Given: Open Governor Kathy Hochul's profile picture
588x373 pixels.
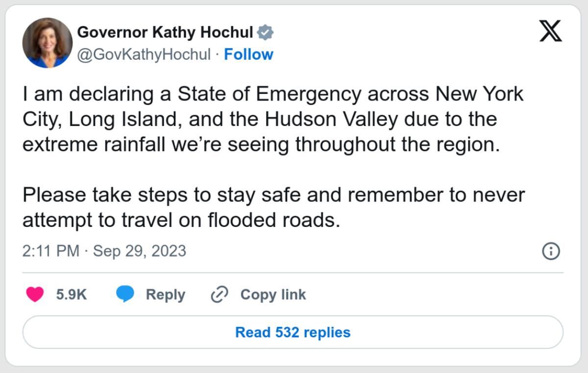Looking at the screenshot, I should coord(48,43).
